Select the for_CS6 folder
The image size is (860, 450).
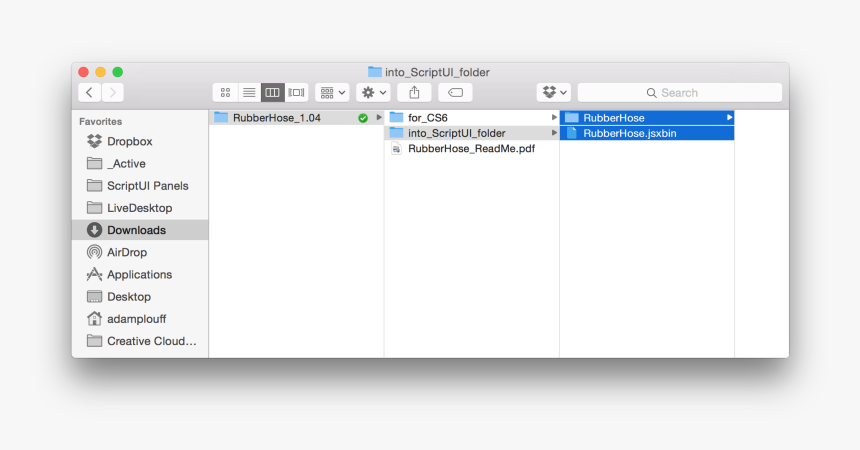[472, 118]
